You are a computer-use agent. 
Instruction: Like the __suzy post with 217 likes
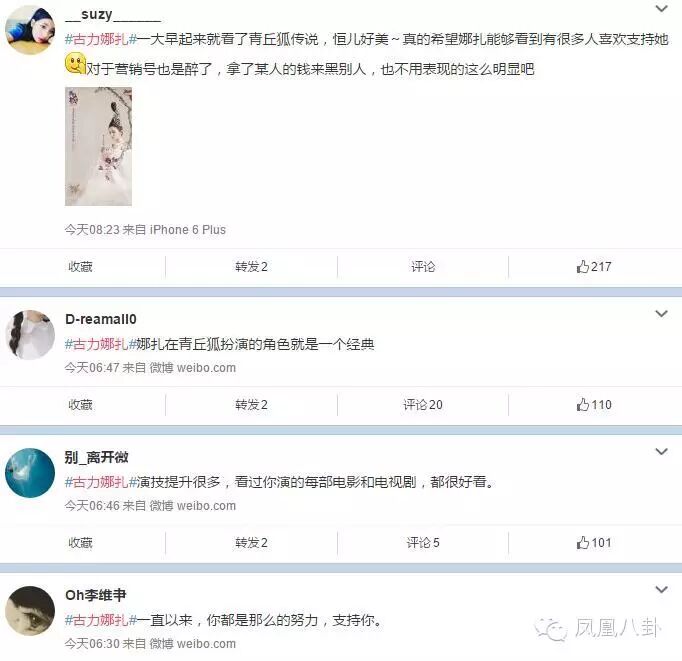point(594,267)
